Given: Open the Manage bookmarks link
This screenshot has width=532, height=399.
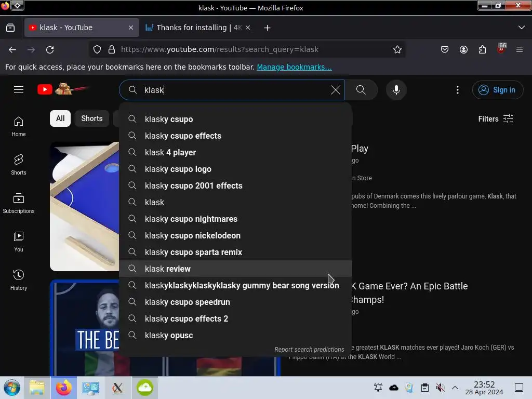Looking at the screenshot, I should (294, 67).
